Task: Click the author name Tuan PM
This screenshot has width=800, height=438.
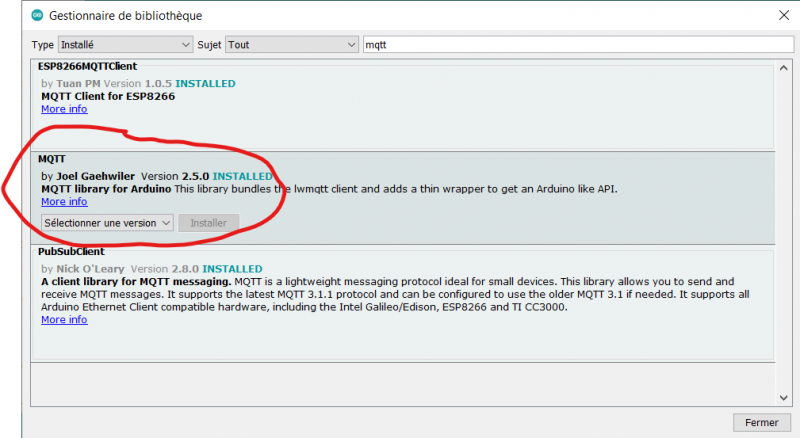Action: pos(78,84)
